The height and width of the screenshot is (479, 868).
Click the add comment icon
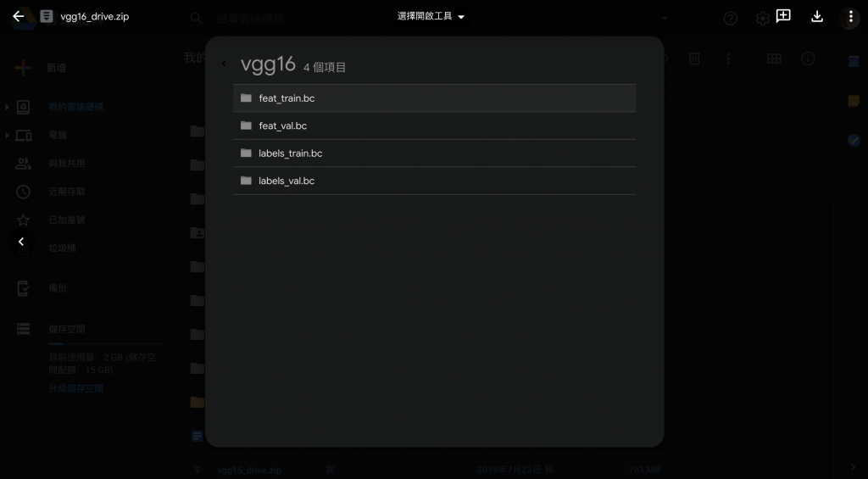[783, 16]
